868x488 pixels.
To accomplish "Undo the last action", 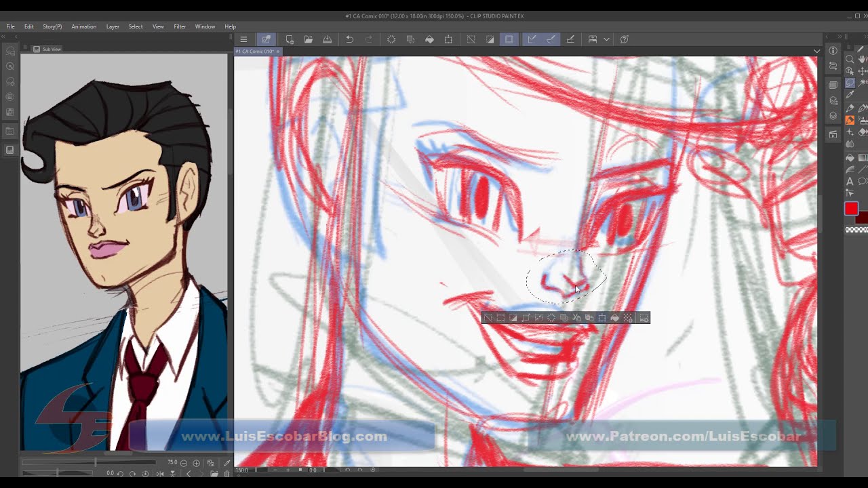I will point(349,39).
